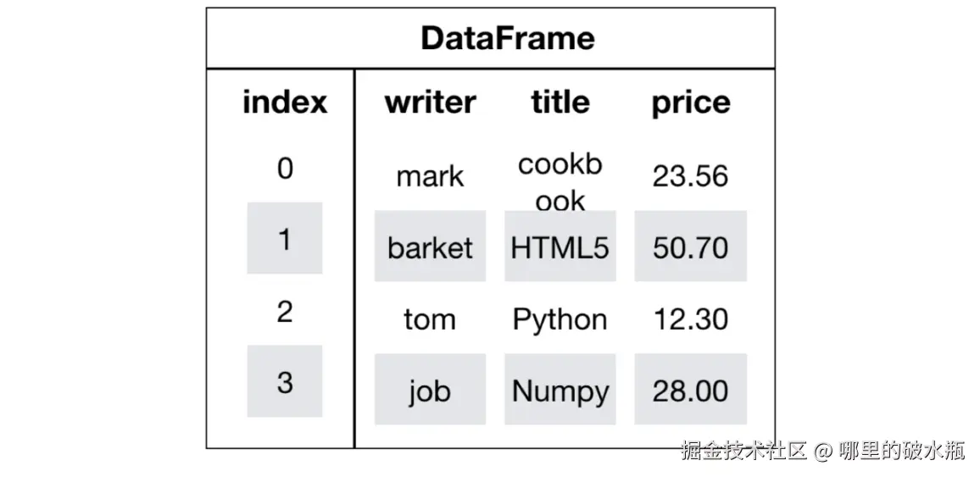Click the DataFrame title header
The width and height of the screenshot is (980, 477).
[507, 39]
